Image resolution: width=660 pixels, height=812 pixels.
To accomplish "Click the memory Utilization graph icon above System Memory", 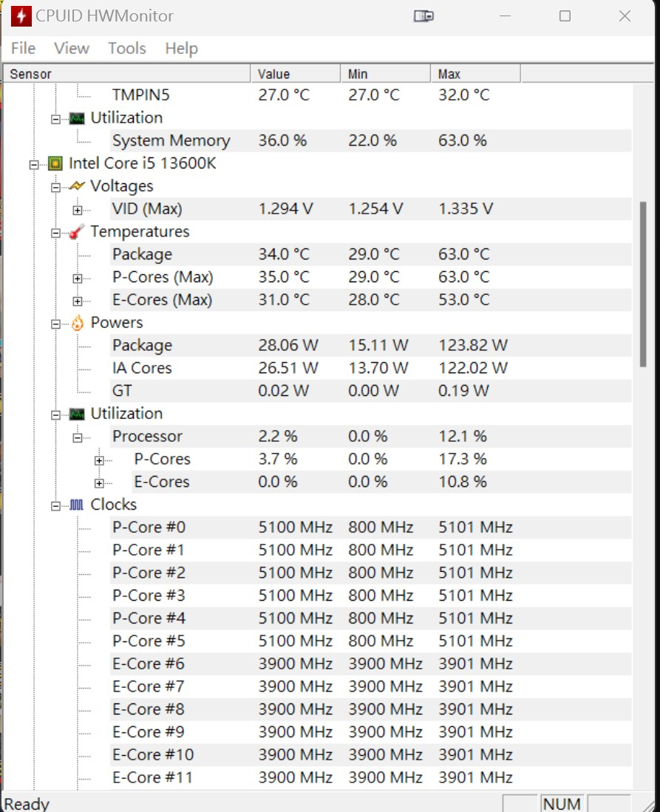I will (77, 119).
